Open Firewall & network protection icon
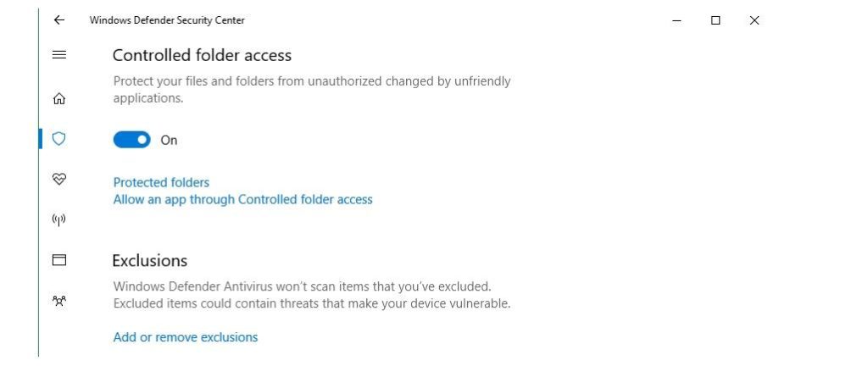 59,220
